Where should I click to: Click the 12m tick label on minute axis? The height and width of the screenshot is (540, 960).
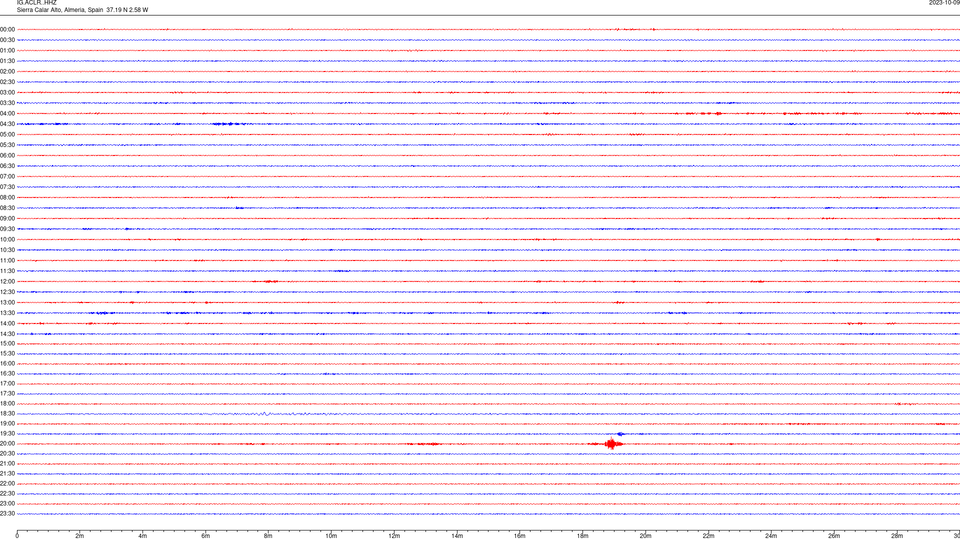tap(394, 536)
